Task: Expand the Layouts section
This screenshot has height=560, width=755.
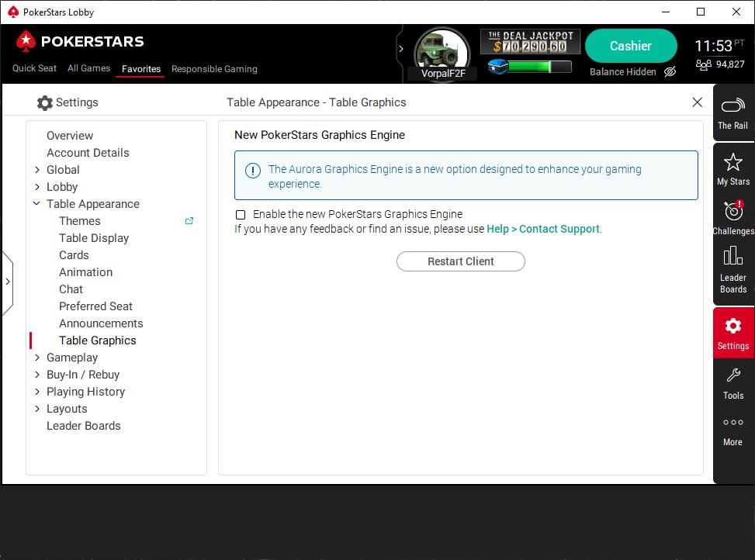Action: click(37, 409)
